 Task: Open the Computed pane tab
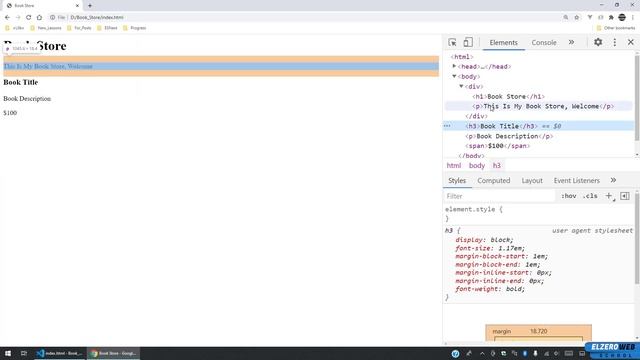coord(493,180)
